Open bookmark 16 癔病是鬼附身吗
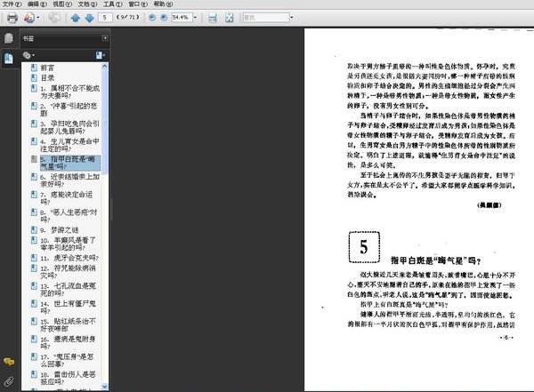The image size is (534, 392). click(x=68, y=342)
